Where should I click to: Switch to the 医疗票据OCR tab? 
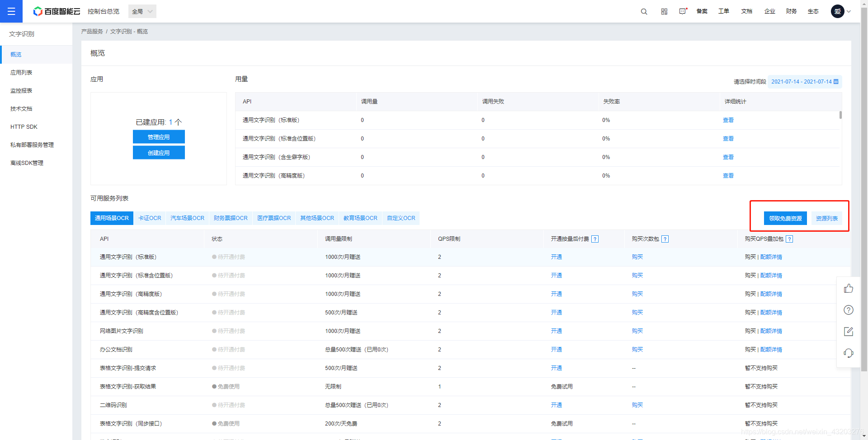point(274,218)
